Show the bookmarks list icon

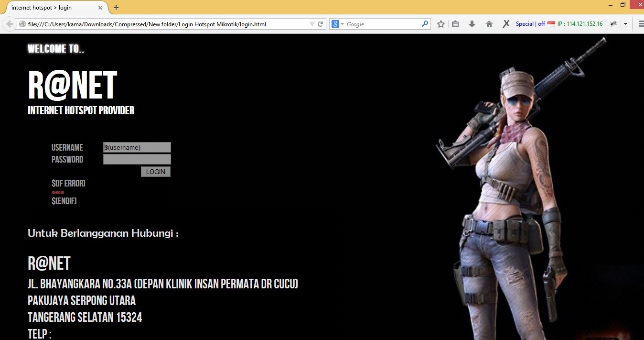(455, 24)
